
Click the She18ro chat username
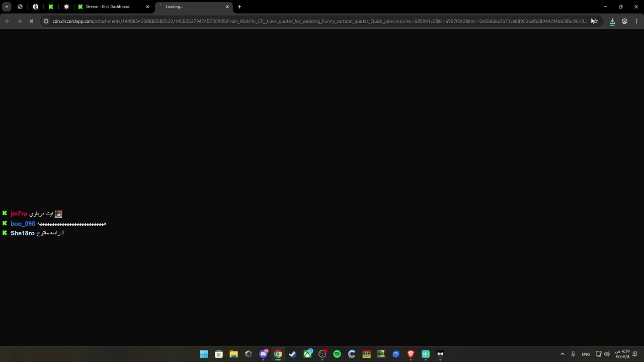point(23,233)
